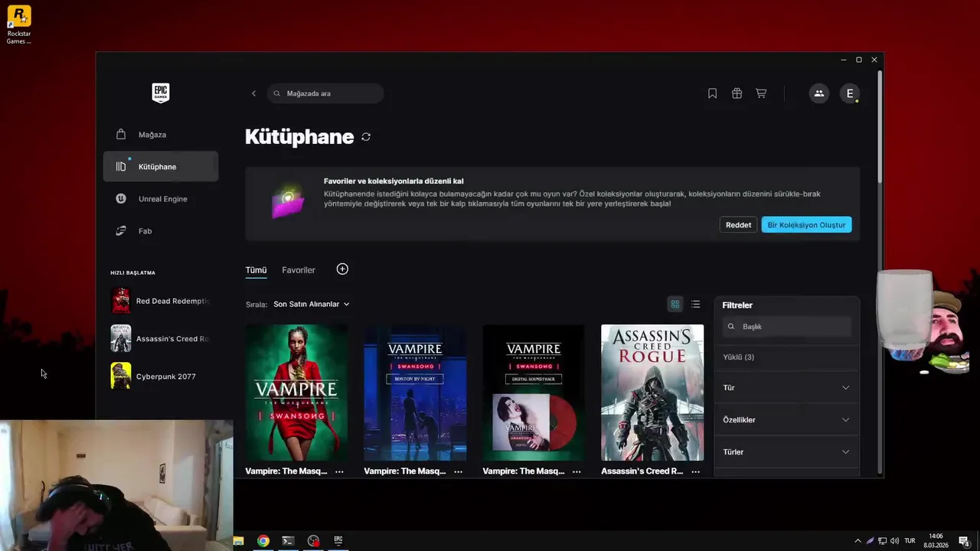The width and height of the screenshot is (980, 551).
Task: Filter by Yüklü (3) installed games
Action: [739, 357]
